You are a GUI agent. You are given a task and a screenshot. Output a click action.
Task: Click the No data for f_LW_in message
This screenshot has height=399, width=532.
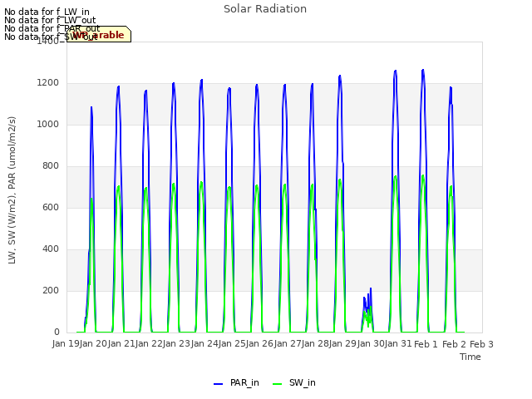click(x=47, y=12)
